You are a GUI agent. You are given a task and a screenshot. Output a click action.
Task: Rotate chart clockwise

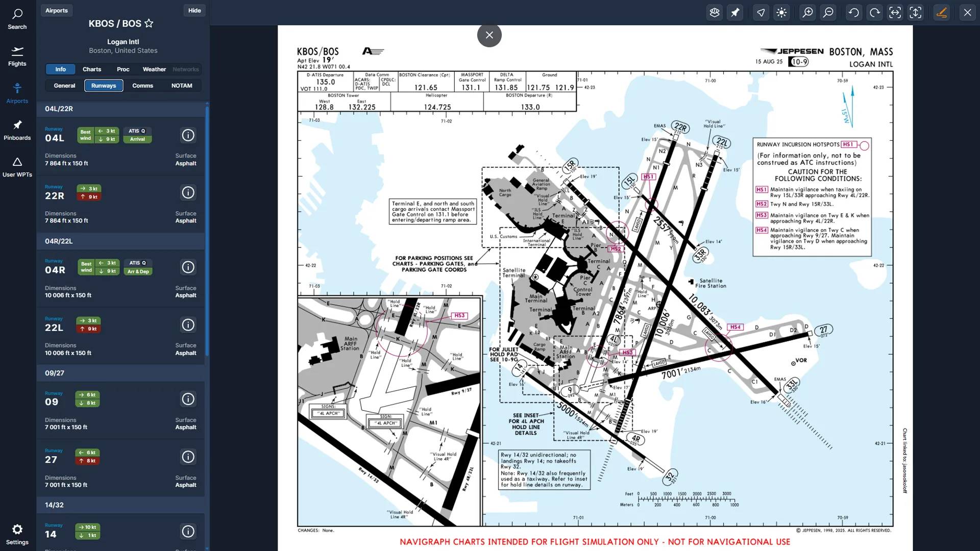(874, 13)
